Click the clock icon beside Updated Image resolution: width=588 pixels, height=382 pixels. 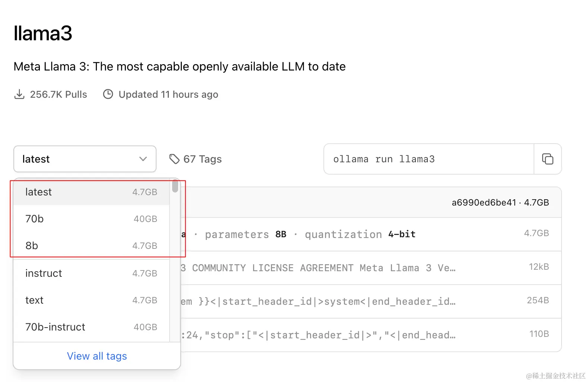point(108,94)
